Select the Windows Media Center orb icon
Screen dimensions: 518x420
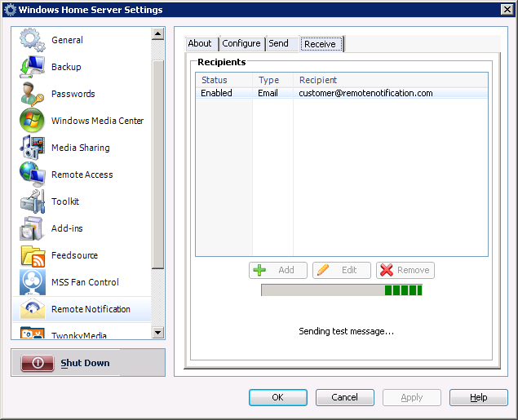point(32,121)
